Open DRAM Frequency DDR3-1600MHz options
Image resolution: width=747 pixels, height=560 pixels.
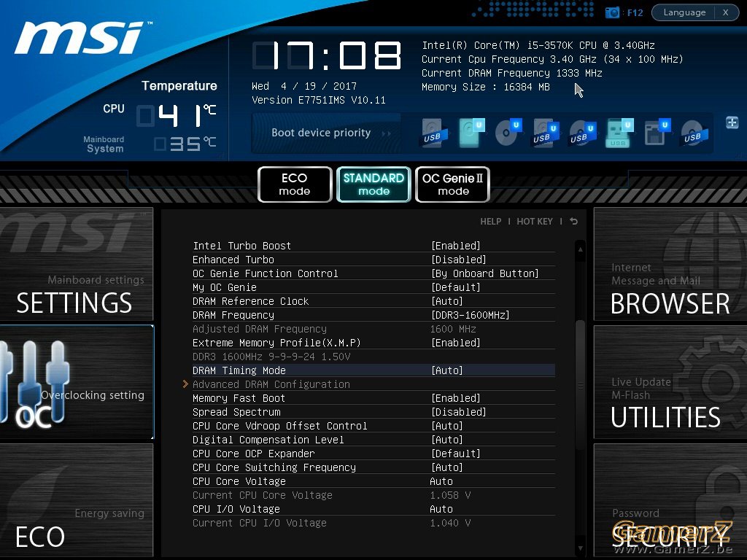click(470, 315)
